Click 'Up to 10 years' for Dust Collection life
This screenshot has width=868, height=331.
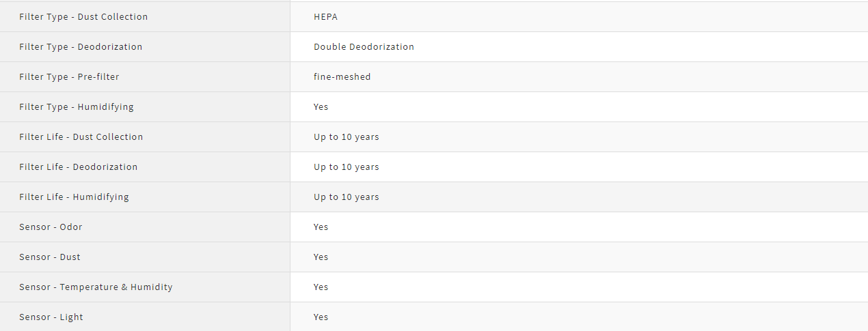(x=347, y=137)
